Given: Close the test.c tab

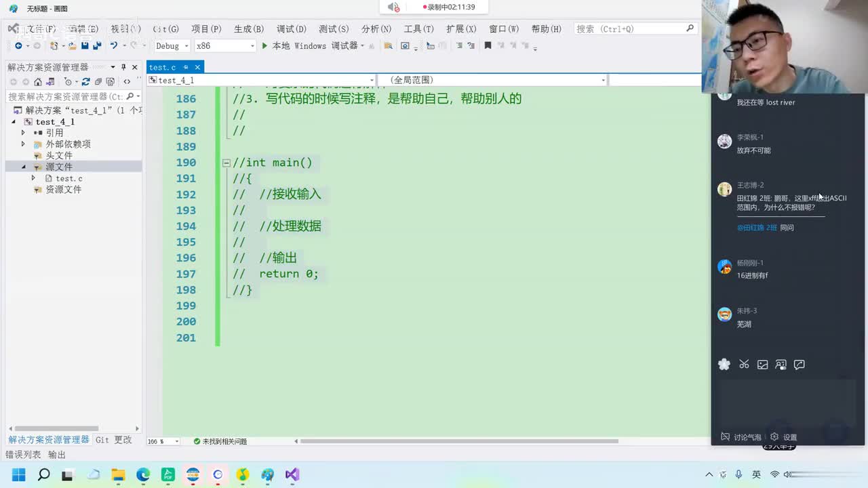Looking at the screenshot, I should (x=197, y=67).
